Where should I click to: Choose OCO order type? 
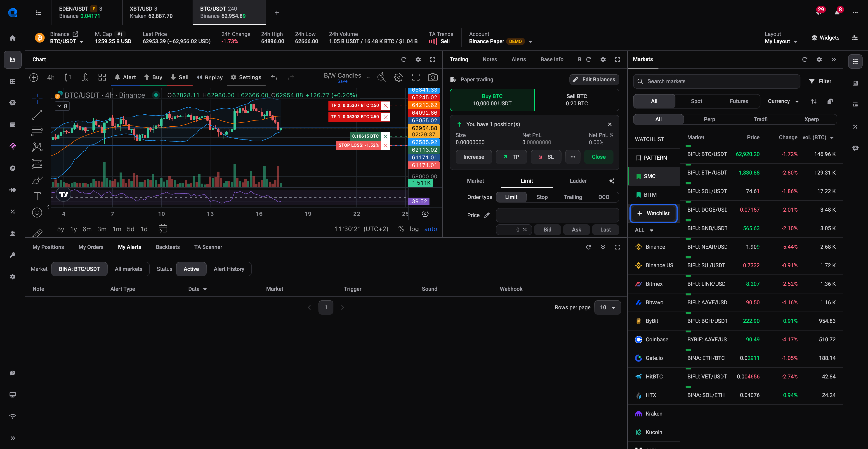click(604, 197)
